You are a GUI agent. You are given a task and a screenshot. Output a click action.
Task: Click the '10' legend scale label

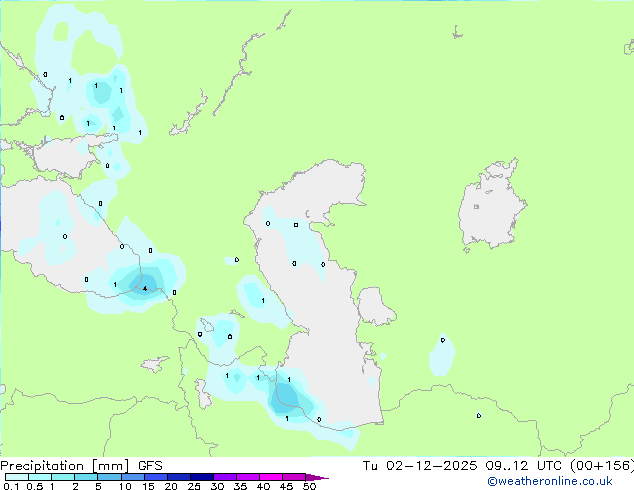click(x=125, y=486)
